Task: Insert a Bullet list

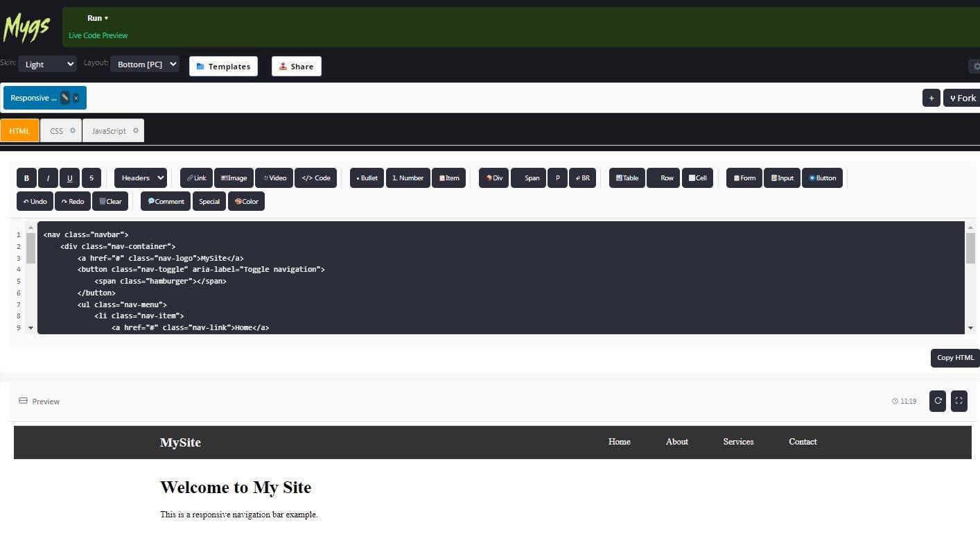Action: (367, 178)
